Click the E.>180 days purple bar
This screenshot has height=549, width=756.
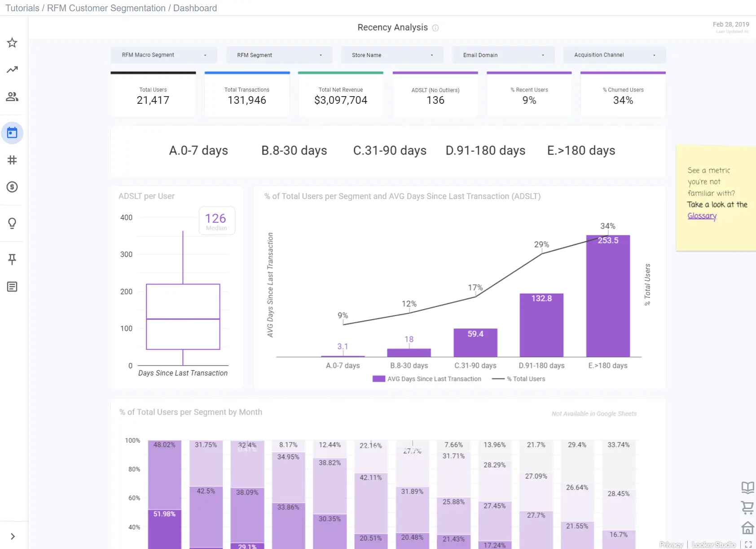[x=608, y=296]
